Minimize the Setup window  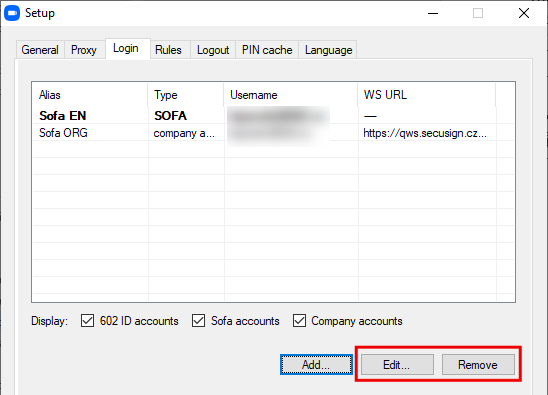click(433, 13)
